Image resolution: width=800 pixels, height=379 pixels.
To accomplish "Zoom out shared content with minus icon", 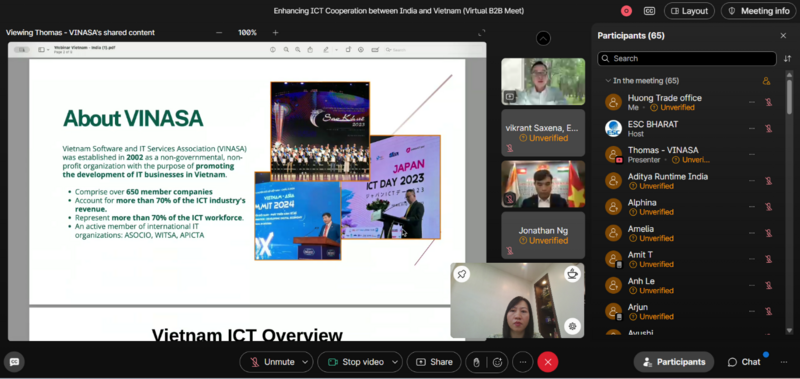I will coord(219,33).
